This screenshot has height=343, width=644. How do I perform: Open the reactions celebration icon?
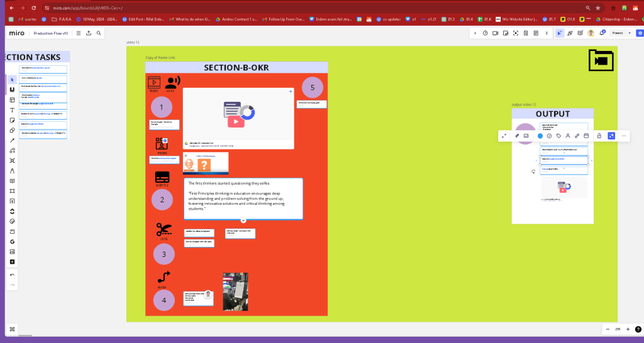570,33
